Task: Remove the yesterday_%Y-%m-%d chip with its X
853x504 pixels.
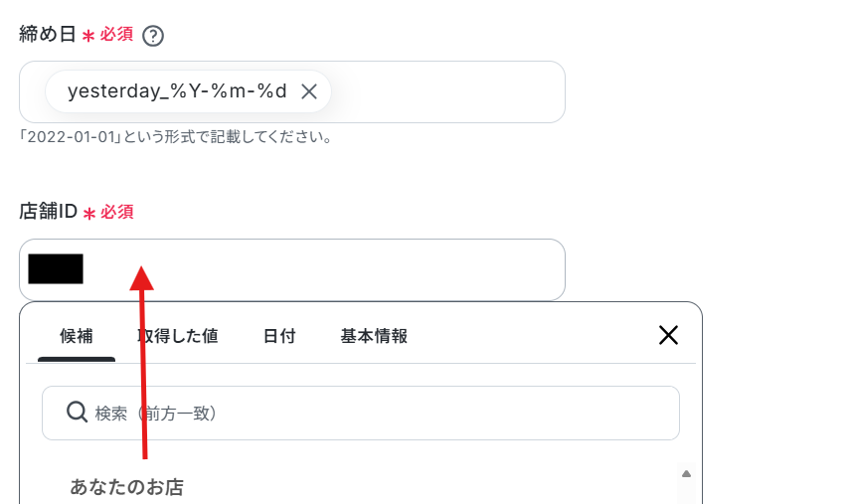Action: (309, 91)
